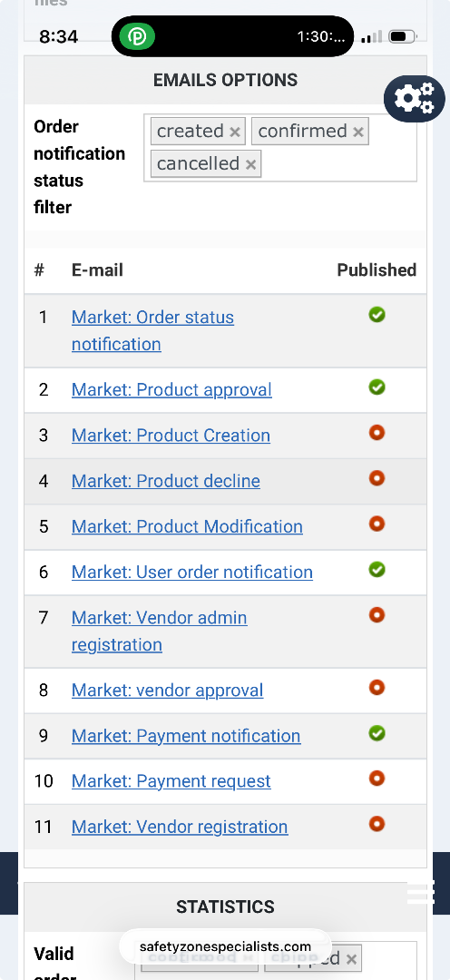Unpublish Market: Order status notification email
The image size is (450, 980).
(x=377, y=315)
